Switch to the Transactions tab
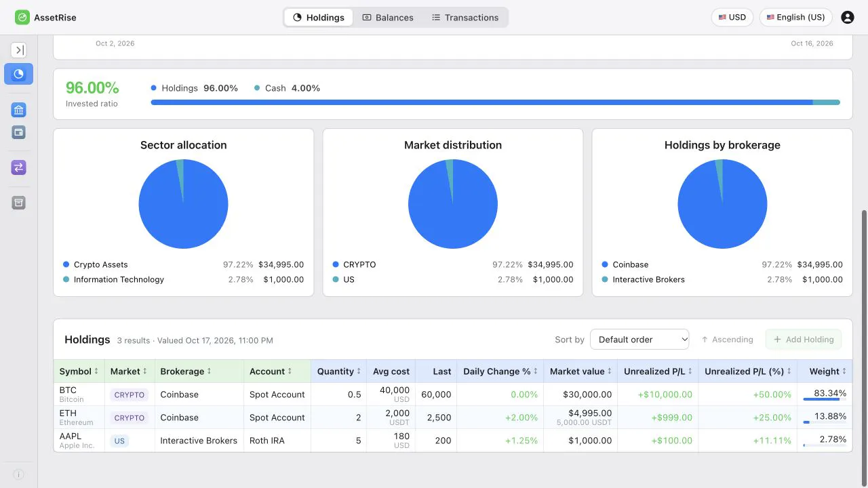The image size is (868, 488). [x=465, y=18]
